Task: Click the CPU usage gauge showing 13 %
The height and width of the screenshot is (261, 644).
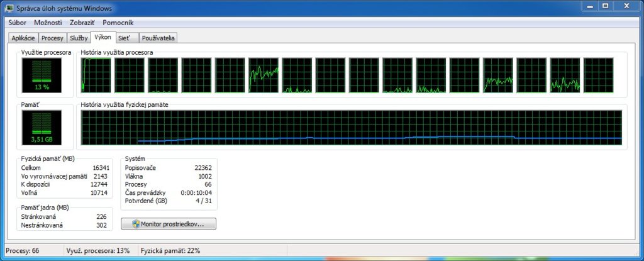Action: (42, 75)
